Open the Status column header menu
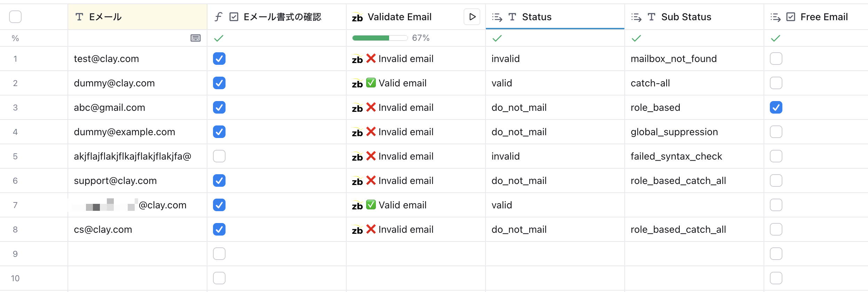The image size is (868, 292). click(x=537, y=17)
